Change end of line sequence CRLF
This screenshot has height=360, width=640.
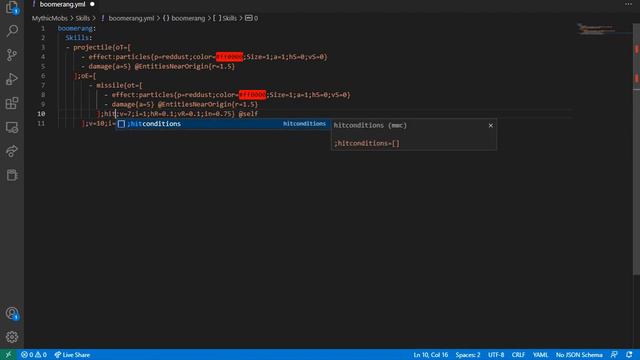click(x=518, y=355)
